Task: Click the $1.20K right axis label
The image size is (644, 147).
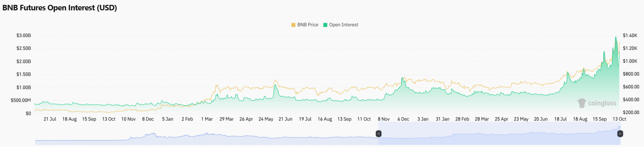Action: 630,48
